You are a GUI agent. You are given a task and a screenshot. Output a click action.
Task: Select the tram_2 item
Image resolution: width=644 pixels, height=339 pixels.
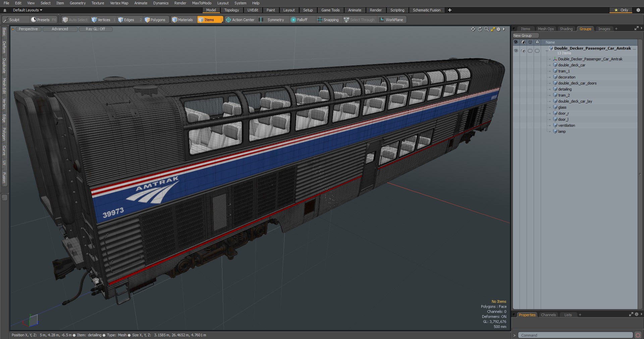(x=564, y=95)
